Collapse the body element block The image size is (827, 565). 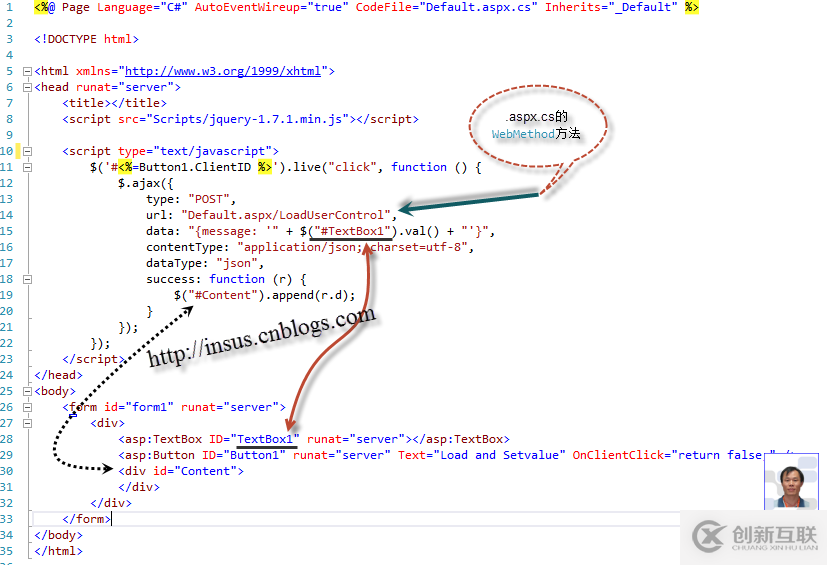tap(27, 391)
